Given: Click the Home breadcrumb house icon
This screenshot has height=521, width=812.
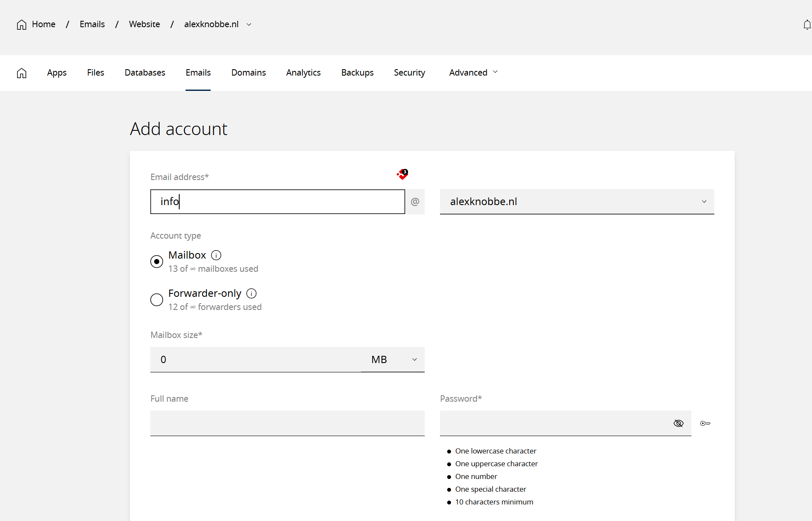Looking at the screenshot, I should coord(22,25).
